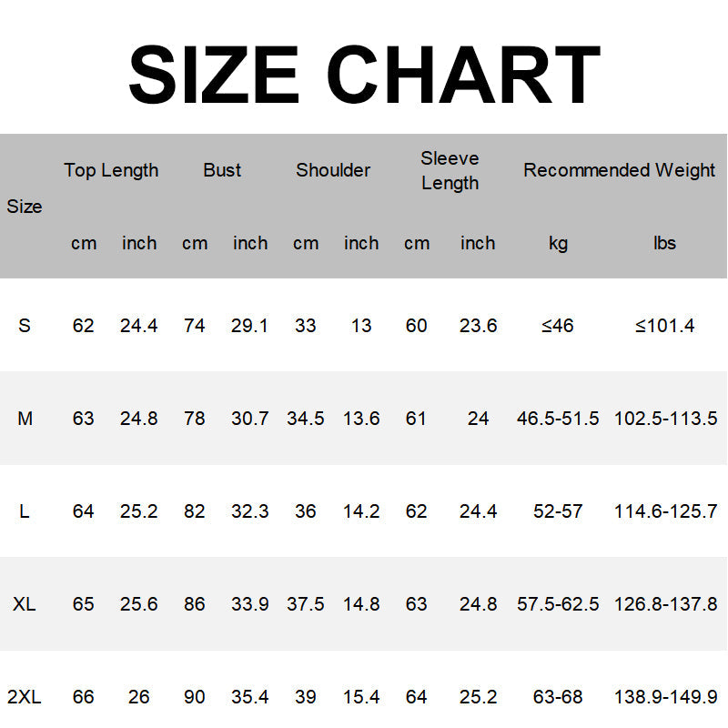
Task: Click the ≤46 kg weight cell
Action: (x=558, y=326)
